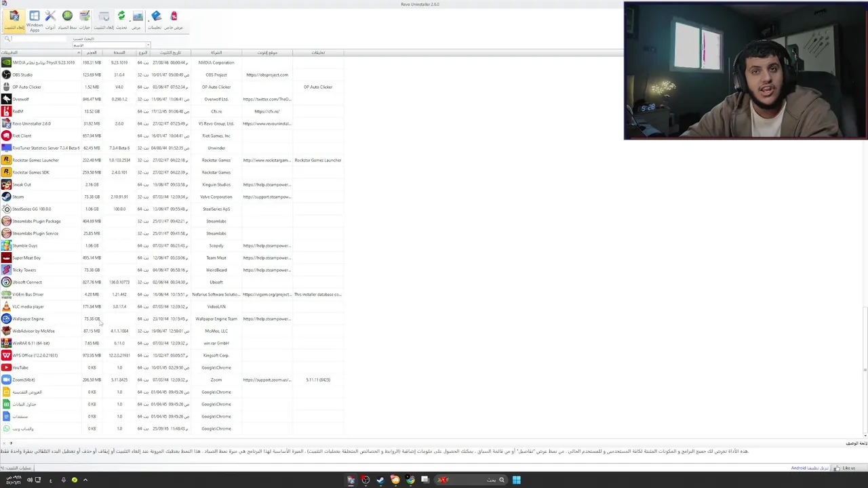Open the Windows Apps toolbar section
Screen dimensions: 868x488
[x=35, y=20]
